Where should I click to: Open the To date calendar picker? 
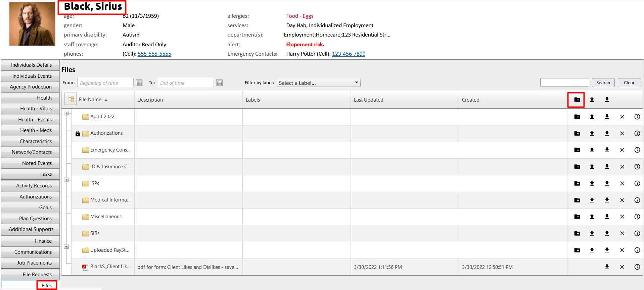(219, 82)
